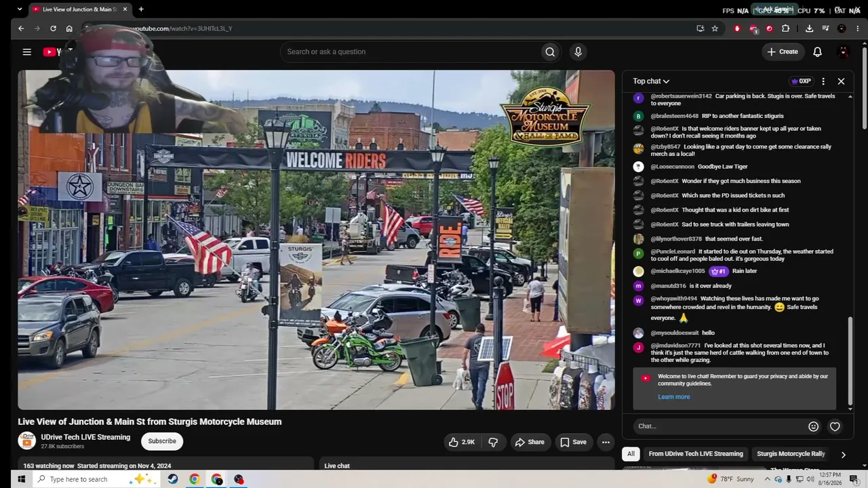Click the video title heading text

click(x=150, y=422)
